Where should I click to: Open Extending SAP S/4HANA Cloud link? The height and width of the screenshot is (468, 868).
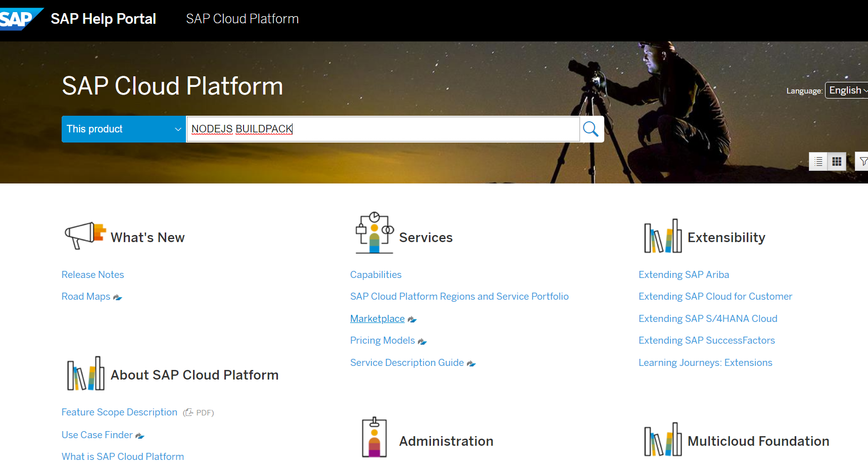tap(708, 319)
